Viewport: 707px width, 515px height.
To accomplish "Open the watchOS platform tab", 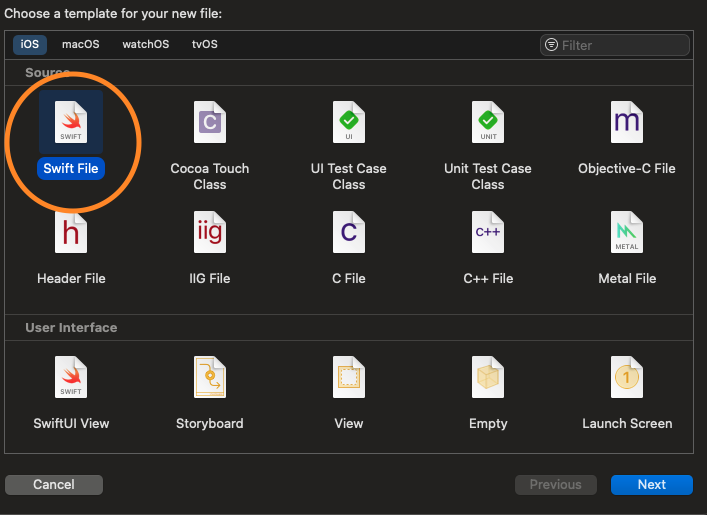I will pos(146,44).
